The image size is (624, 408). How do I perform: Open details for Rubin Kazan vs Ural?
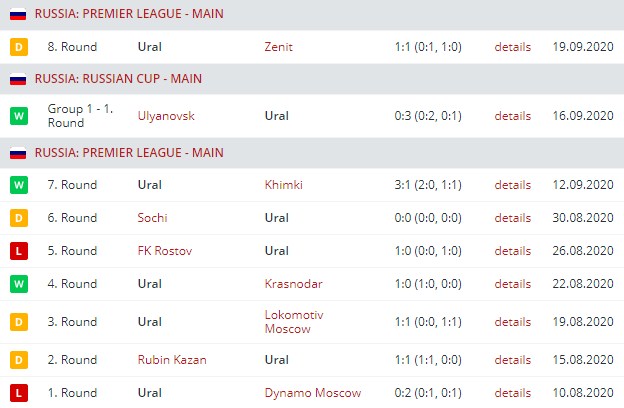512,360
